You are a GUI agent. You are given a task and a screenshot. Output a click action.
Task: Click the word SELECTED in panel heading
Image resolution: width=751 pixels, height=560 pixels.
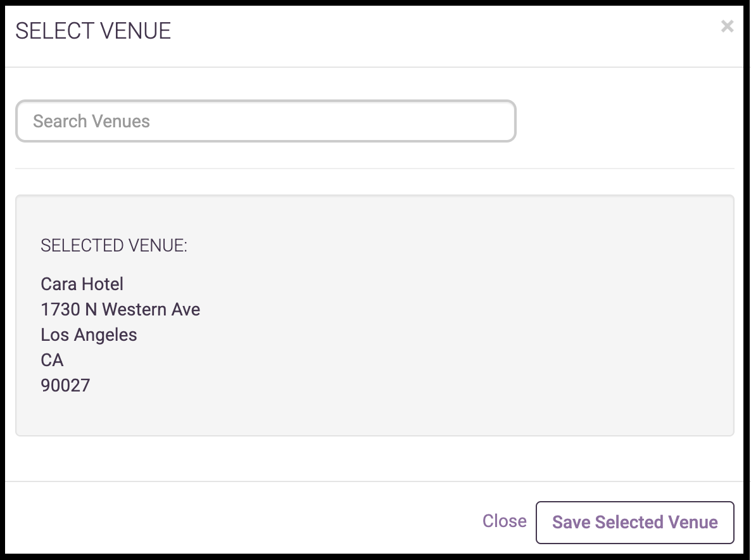point(82,246)
